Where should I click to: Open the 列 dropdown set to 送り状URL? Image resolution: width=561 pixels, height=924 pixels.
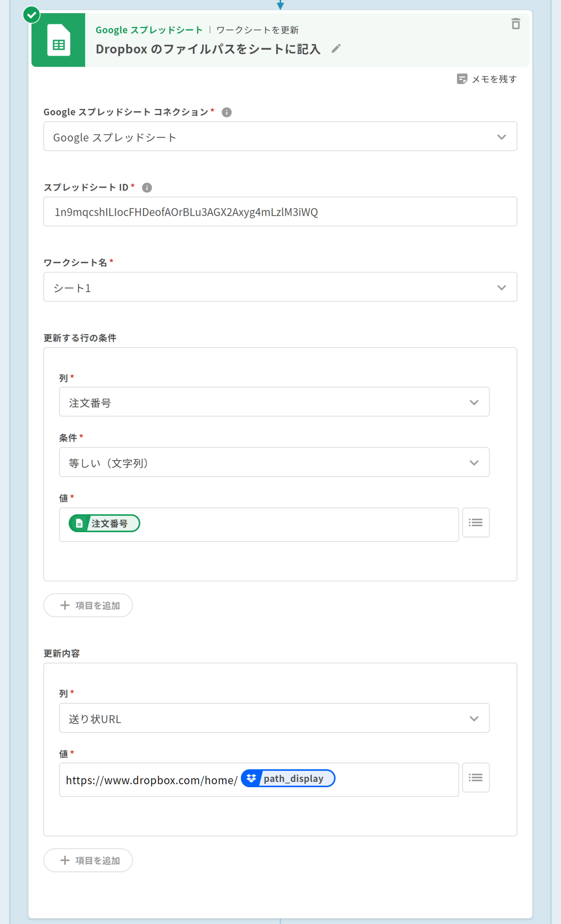(274, 718)
